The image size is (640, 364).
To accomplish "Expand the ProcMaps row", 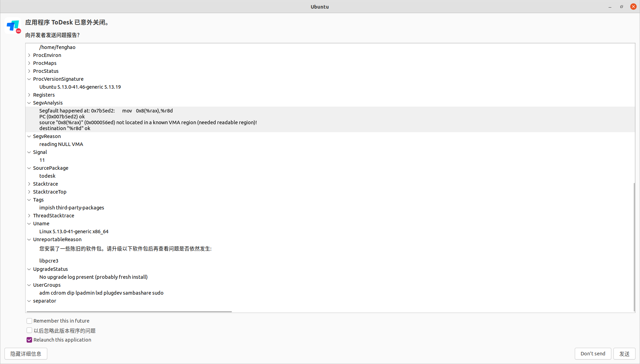I will (x=29, y=63).
